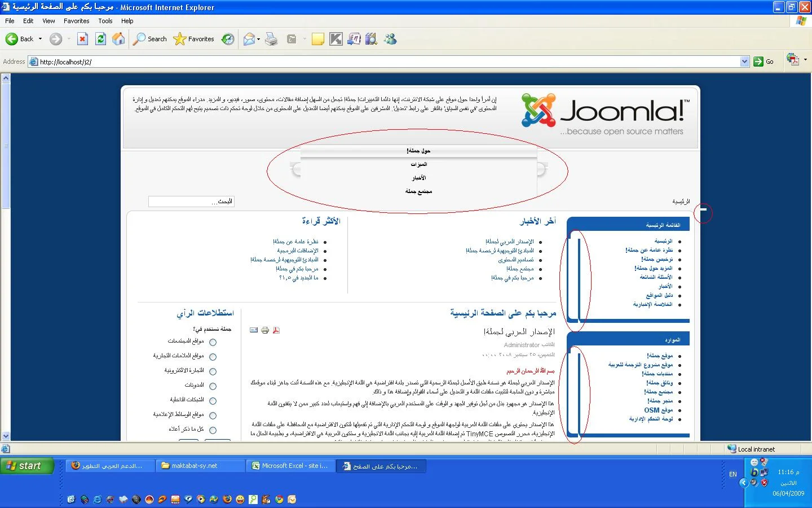The image size is (812, 508).
Task: Open the Tools menu
Action: (105, 21)
